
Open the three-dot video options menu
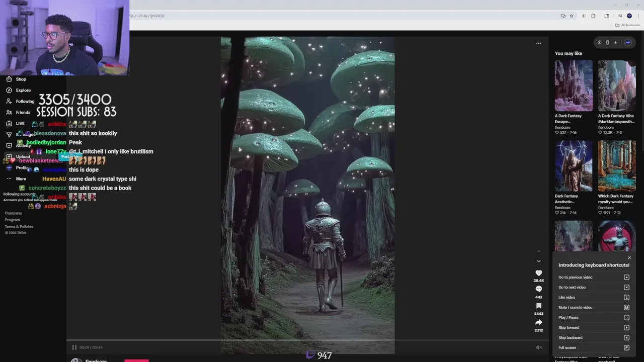point(538,43)
